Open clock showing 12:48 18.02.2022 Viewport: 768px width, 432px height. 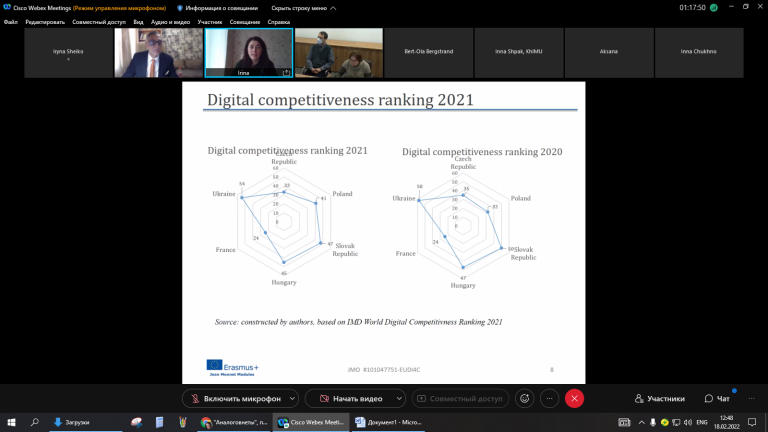726,422
